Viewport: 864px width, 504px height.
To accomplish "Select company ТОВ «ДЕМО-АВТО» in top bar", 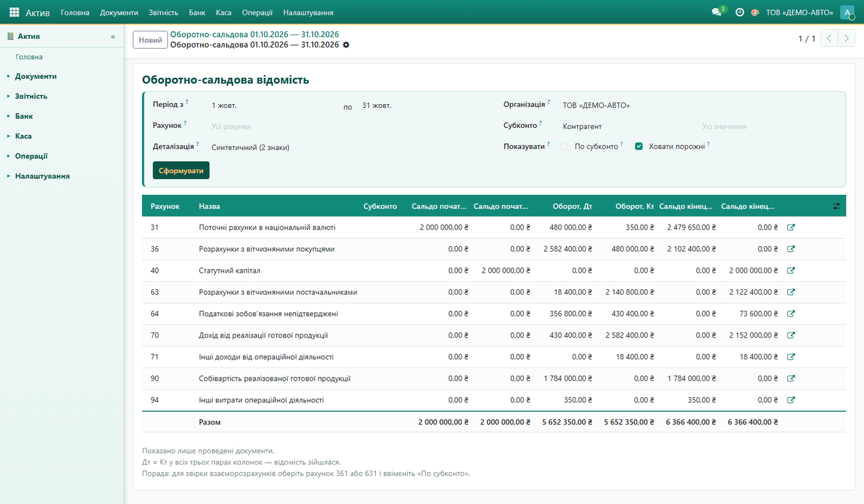I will click(x=799, y=12).
